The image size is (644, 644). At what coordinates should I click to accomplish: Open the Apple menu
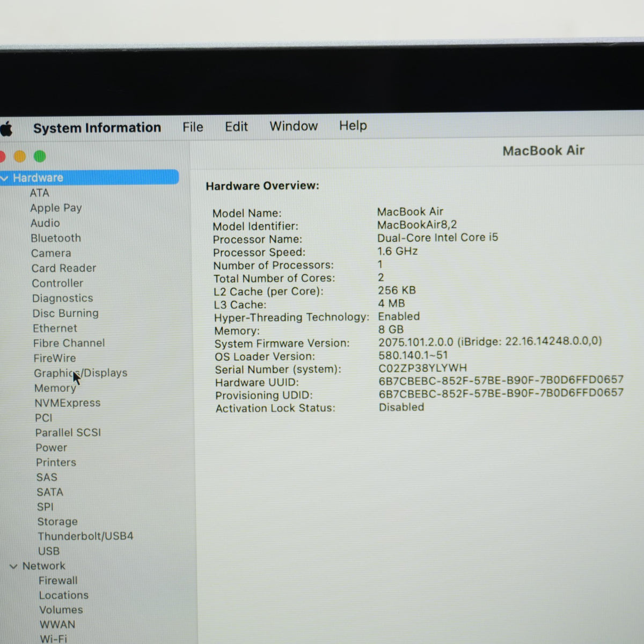pos(6,129)
